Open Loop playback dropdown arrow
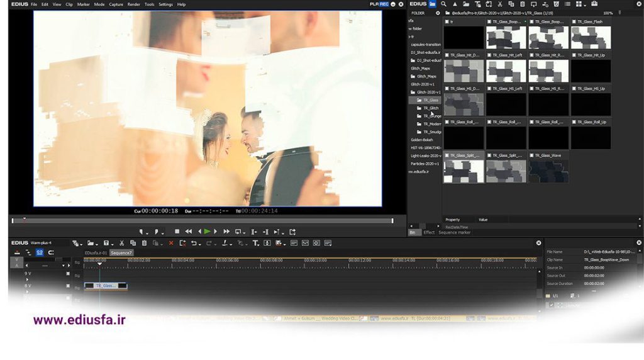This screenshot has height=360, width=644. [244, 233]
